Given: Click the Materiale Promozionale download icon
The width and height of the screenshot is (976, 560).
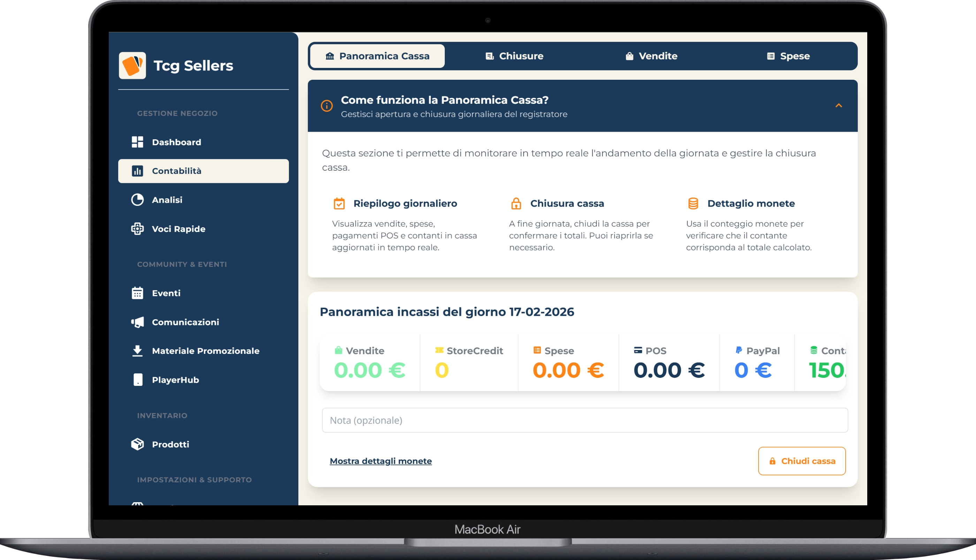Looking at the screenshot, I should pos(137,351).
